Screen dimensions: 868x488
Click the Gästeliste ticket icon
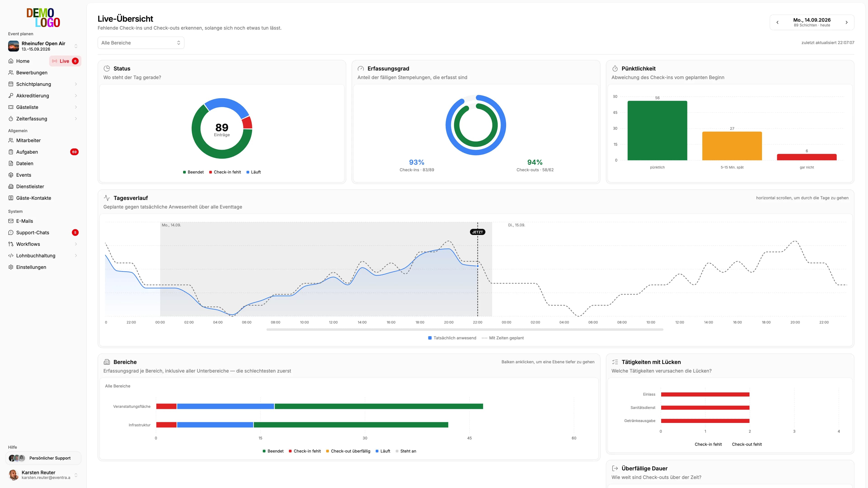11,107
